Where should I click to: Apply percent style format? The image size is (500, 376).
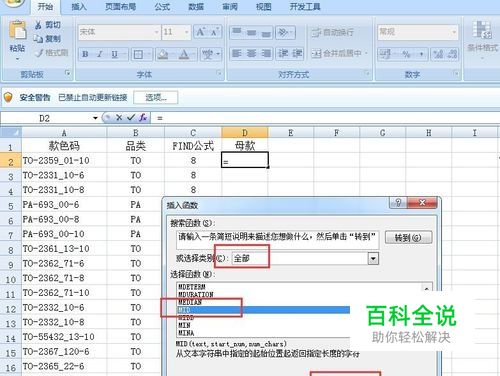[406, 54]
